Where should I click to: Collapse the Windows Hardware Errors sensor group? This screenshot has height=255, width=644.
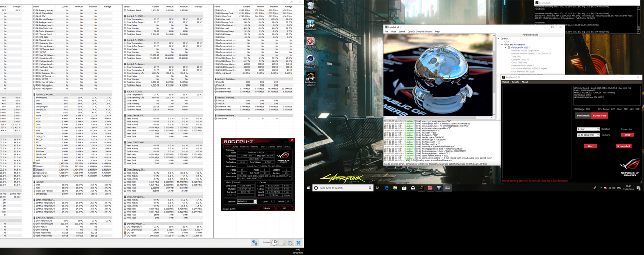[254, 115]
